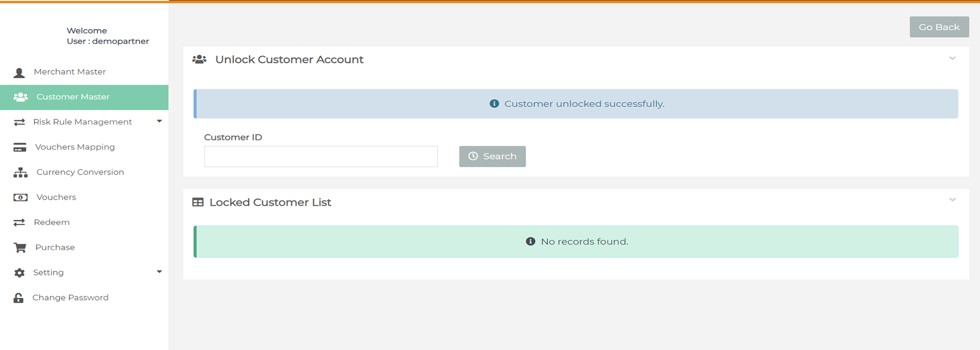Click the info icon in success message

tap(494, 104)
